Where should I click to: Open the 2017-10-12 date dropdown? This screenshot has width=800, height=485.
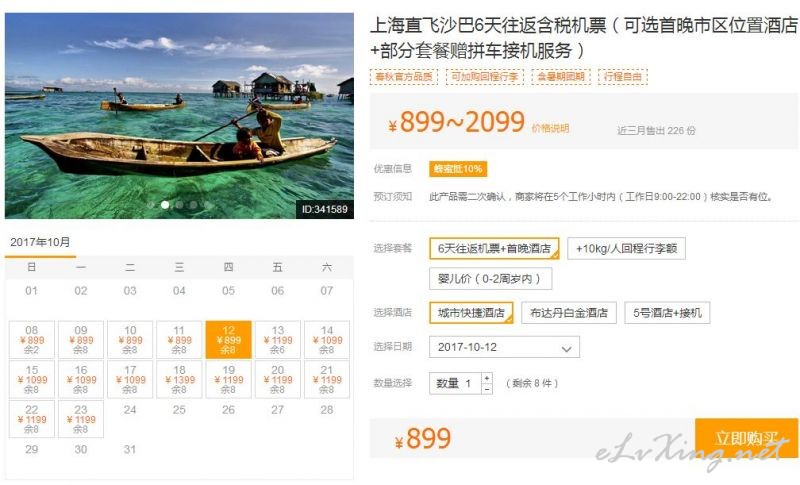pos(504,347)
